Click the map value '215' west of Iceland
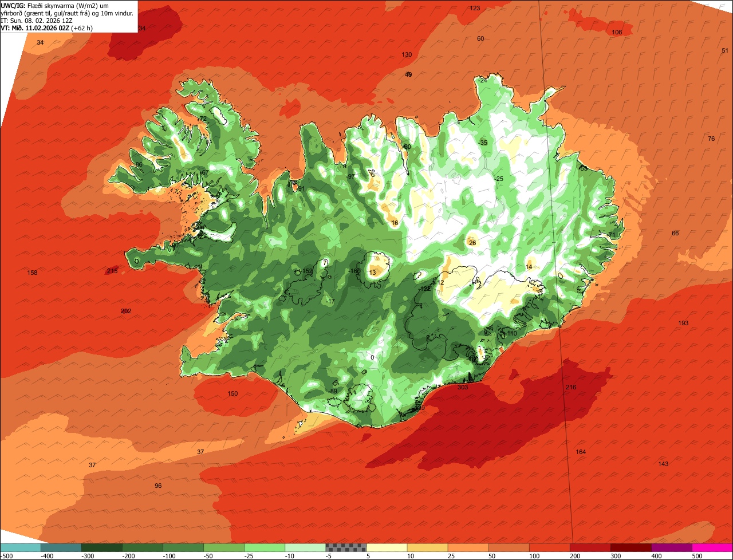This screenshot has width=733, height=560. coord(112,271)
